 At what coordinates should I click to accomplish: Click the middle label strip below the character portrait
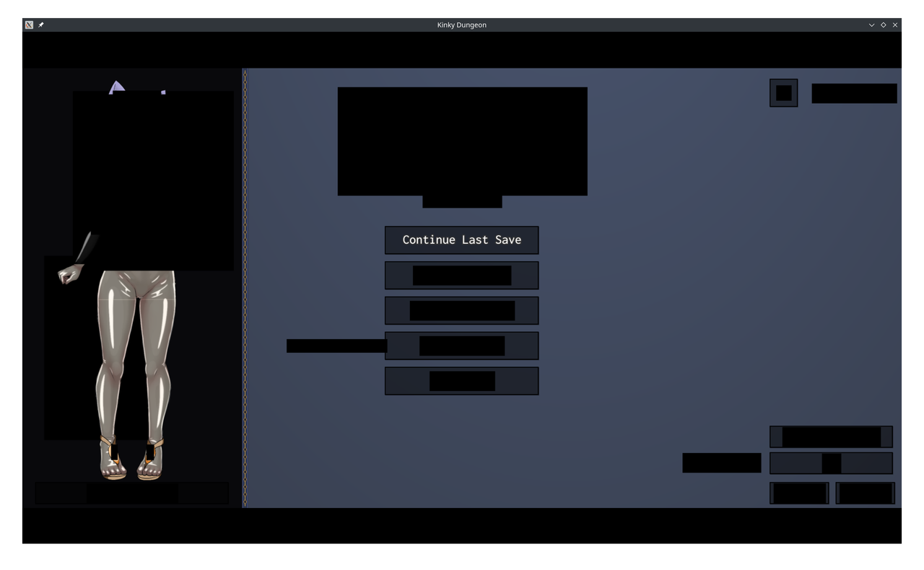(132, 493)
